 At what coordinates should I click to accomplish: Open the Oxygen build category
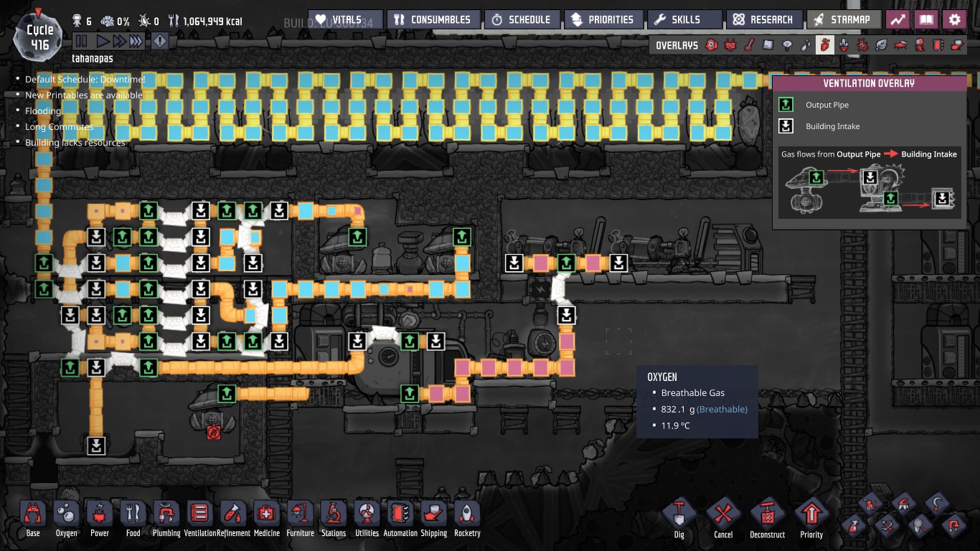tap(67, 519)
